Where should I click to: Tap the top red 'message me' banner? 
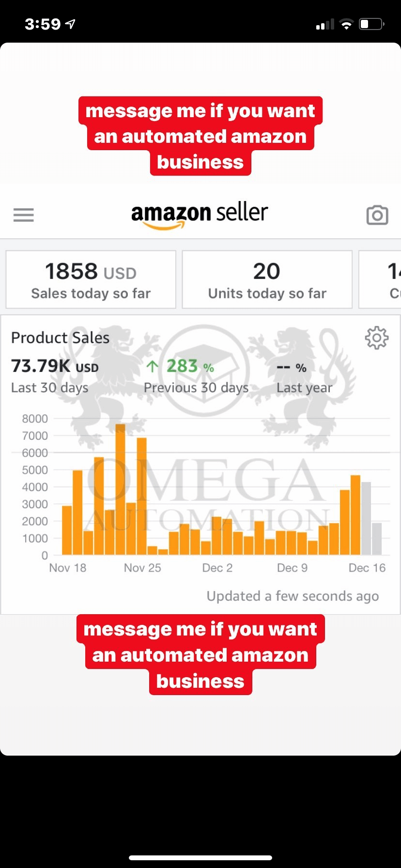point(200,136)
